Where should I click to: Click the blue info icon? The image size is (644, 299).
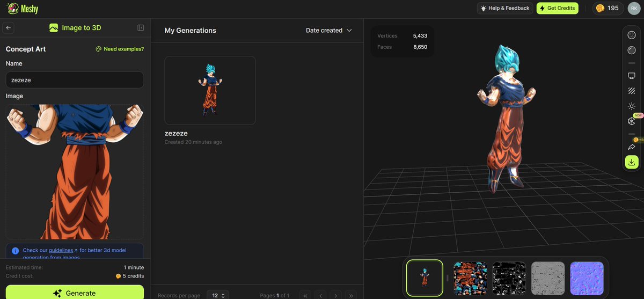15,251
